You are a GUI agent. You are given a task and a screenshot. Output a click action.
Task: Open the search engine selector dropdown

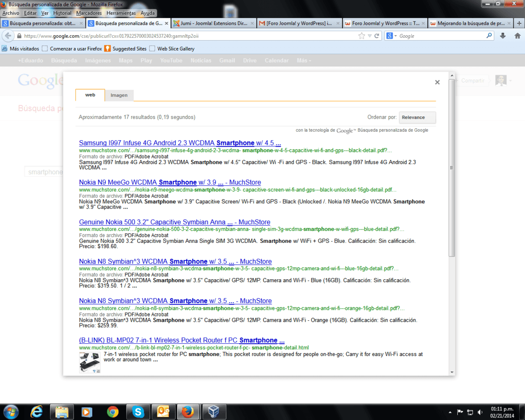391,36
